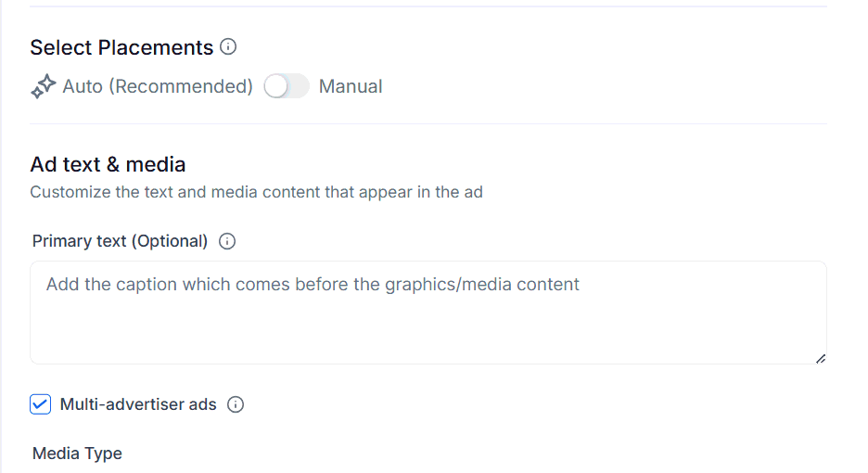Click the divider line above Select Placements
This screenshot has width=868, height=473.
(427, 7)
